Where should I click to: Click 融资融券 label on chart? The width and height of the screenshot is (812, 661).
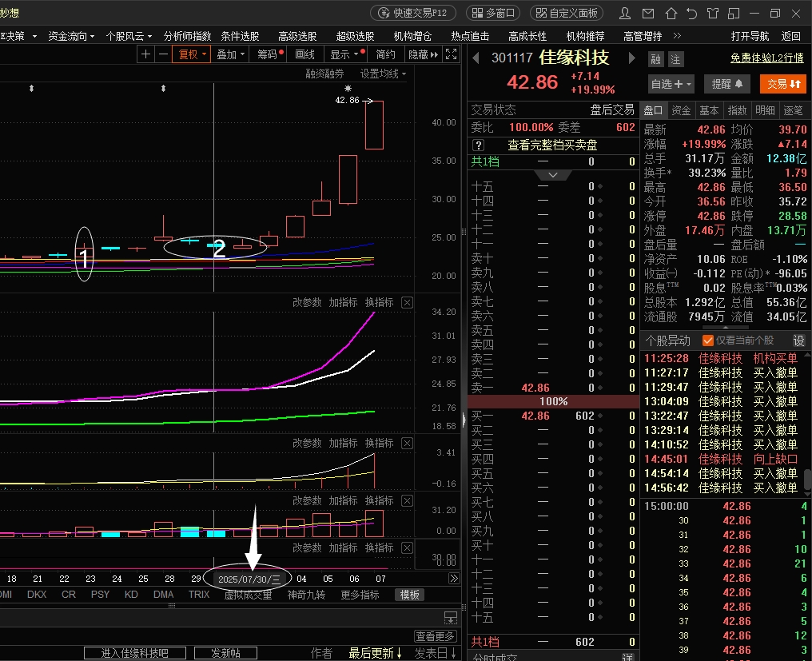[x=324, y=74]
